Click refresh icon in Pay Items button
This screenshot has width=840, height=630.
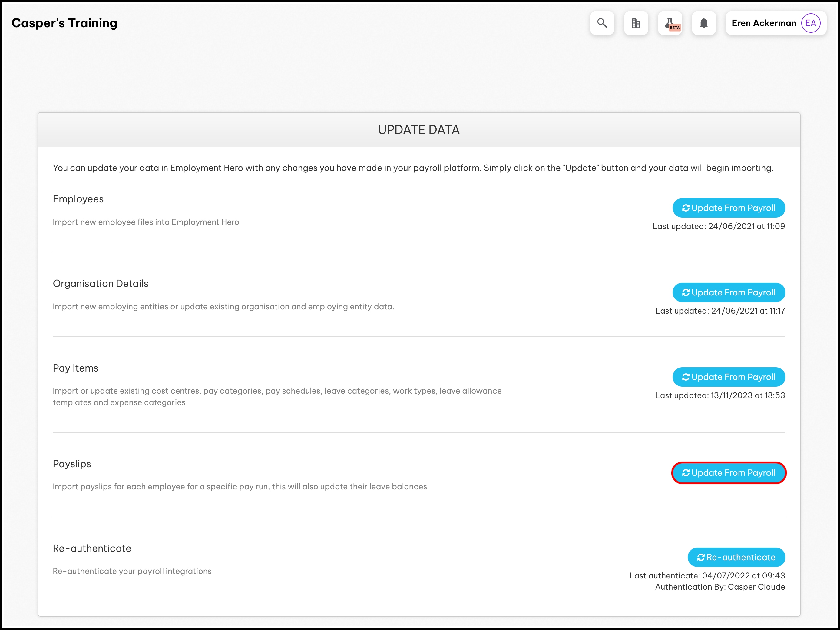tap(686, 377)
